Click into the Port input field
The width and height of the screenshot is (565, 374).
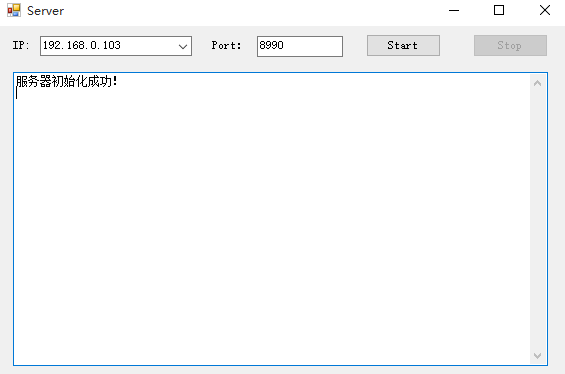(x=300, y=46)
